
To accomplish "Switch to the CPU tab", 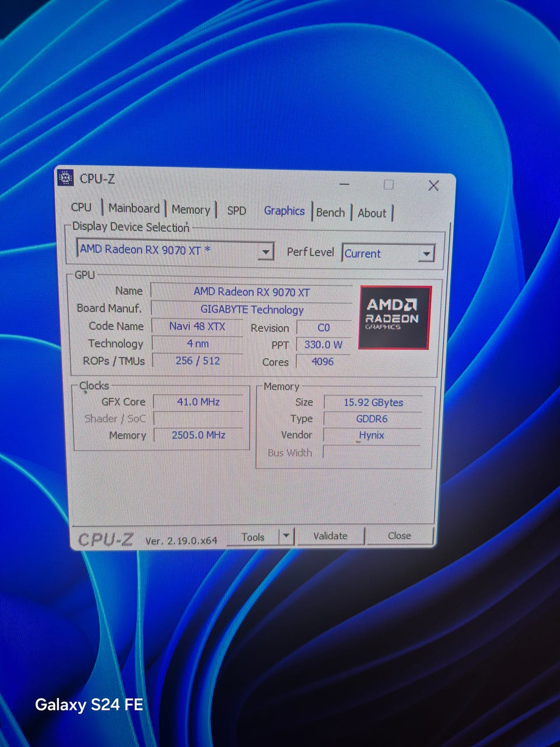I will pyautogui.click(x=81, y=207).
